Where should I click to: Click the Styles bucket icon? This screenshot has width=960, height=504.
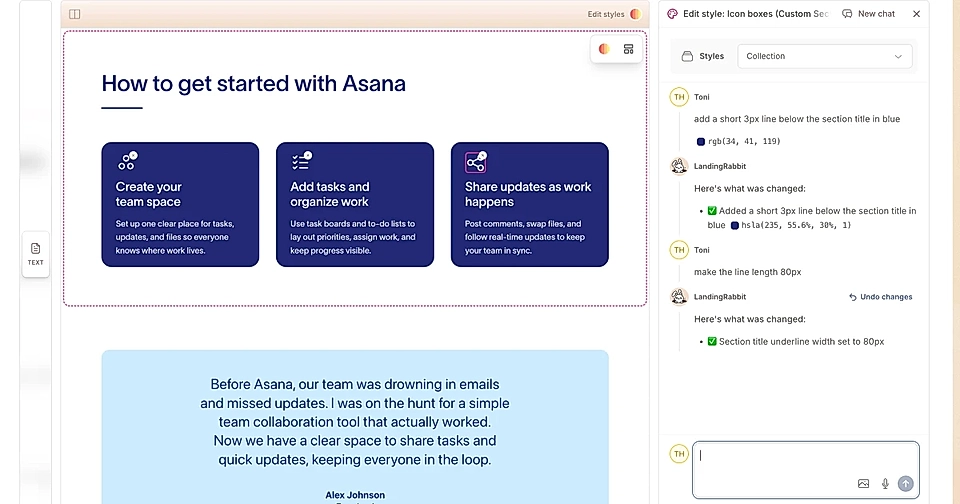[688, 56]
